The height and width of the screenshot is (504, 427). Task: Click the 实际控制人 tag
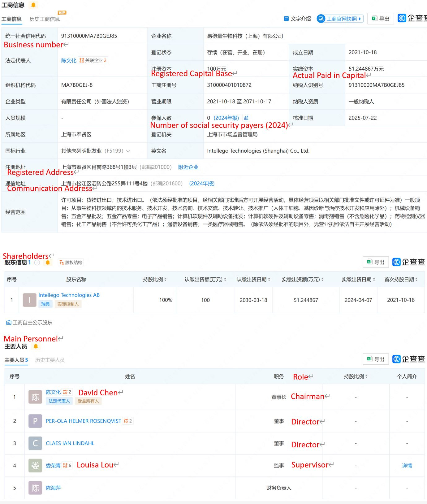pos(68,304)
